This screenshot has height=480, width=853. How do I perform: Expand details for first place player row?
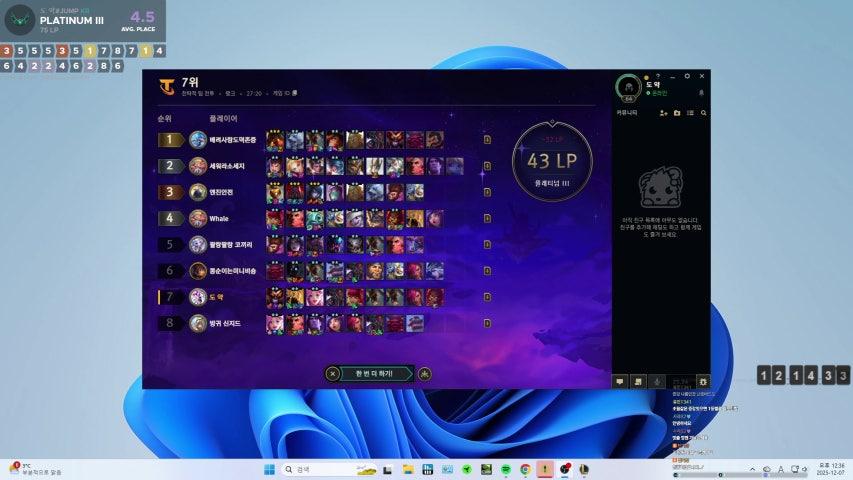point(487,140)
